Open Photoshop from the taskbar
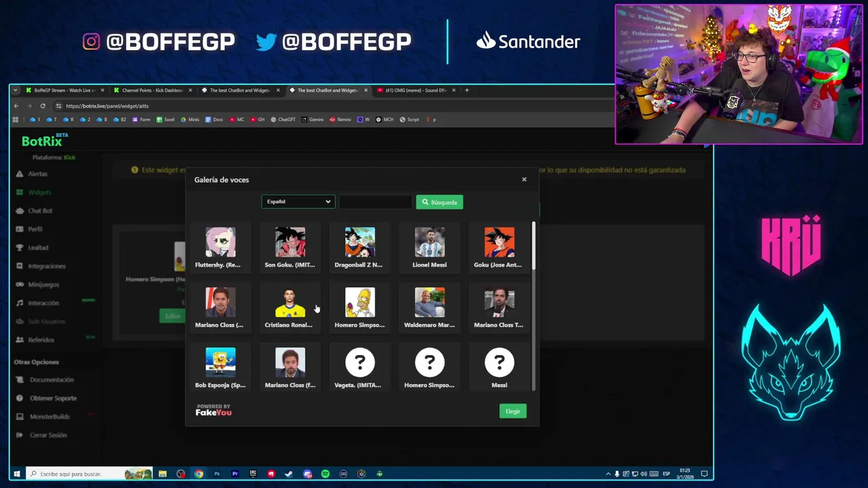The height and width of the screenshot is (488, 868). click(217, 474)
